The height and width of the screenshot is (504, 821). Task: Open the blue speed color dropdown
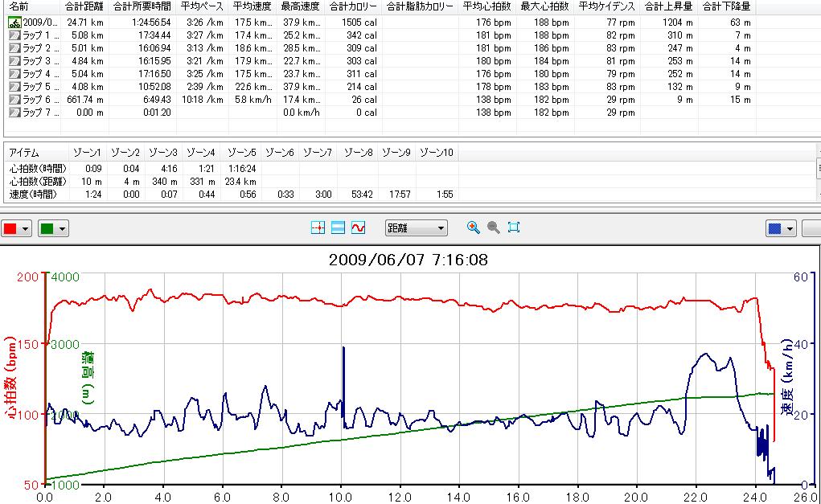(781, 228)
